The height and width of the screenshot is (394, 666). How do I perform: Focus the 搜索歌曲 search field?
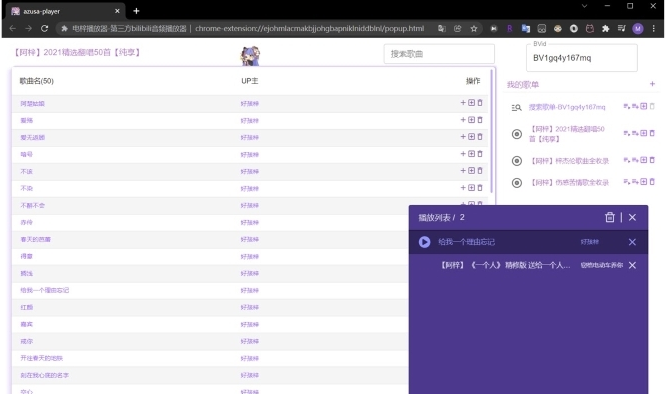pos(439,54)
